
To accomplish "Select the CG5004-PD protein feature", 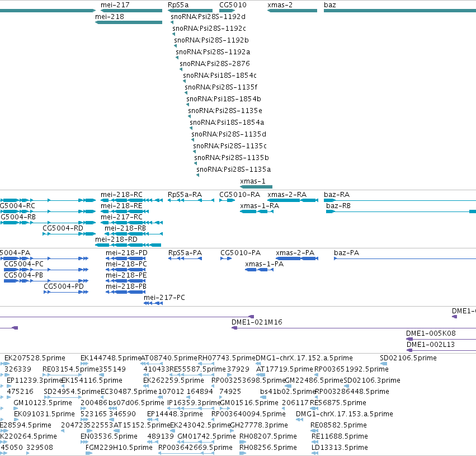I will coord(66,292).
